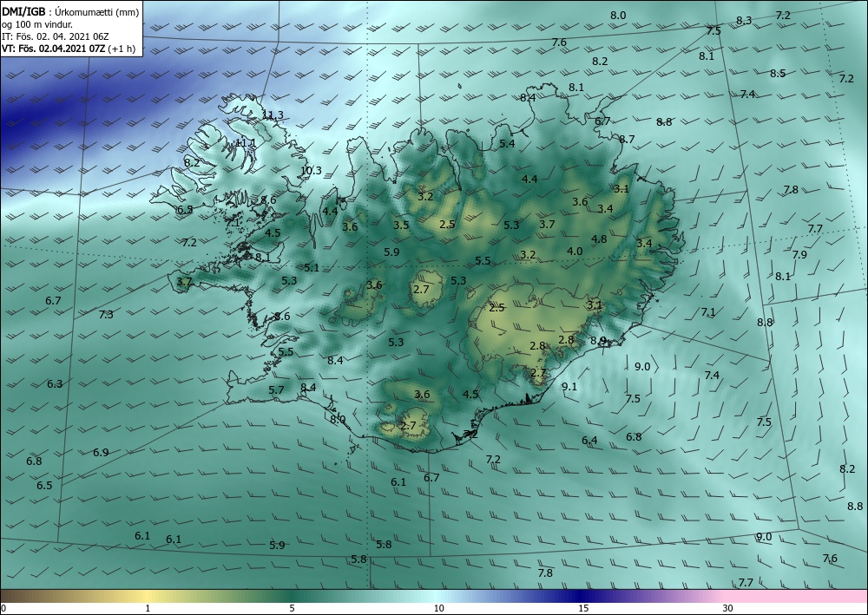868x615 pixels.
Task: Click the 10.3 precipitable water value
Action: click(311, 170)
